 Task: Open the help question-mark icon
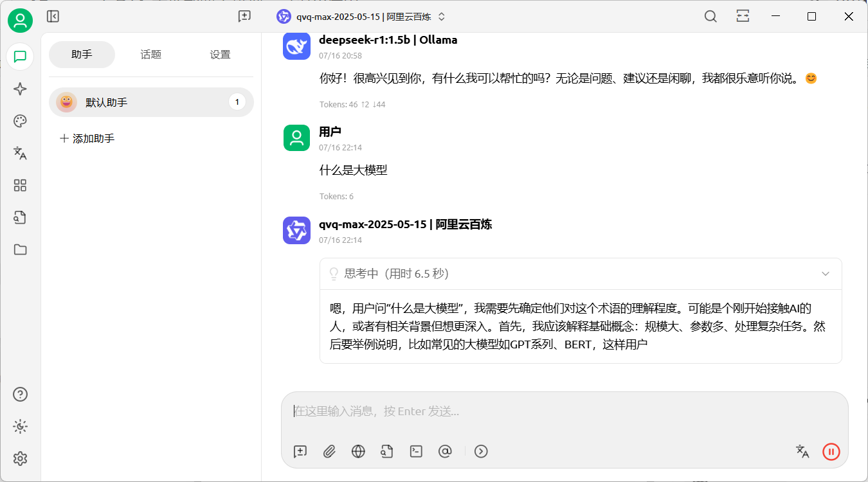(20, 395)
